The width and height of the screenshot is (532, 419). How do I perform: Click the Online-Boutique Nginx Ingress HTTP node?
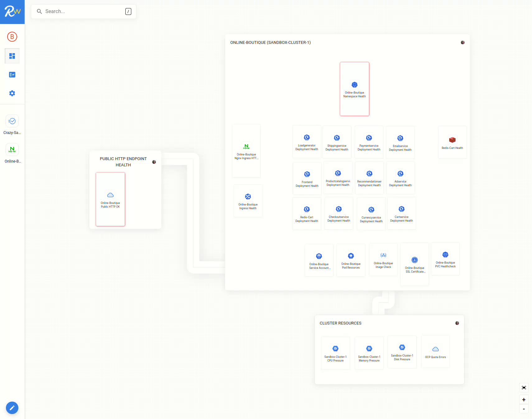pyautogui.click(x=246, y=151)
